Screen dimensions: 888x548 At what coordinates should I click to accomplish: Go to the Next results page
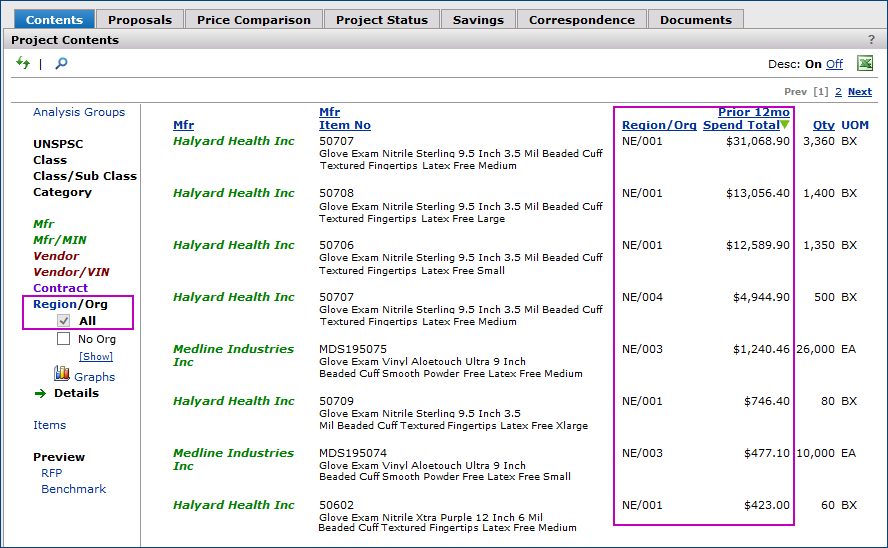859,92
